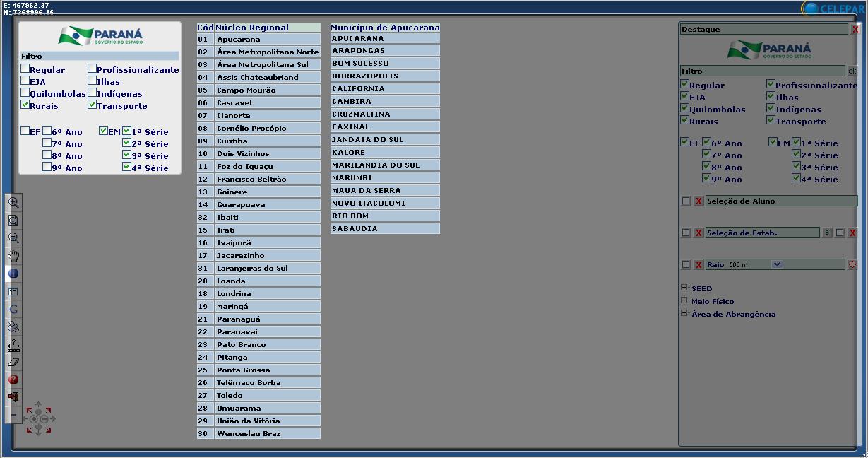Activate the pan hand tool
The image size is (868, 458).
pyautogui.click(x=13, y=256)
